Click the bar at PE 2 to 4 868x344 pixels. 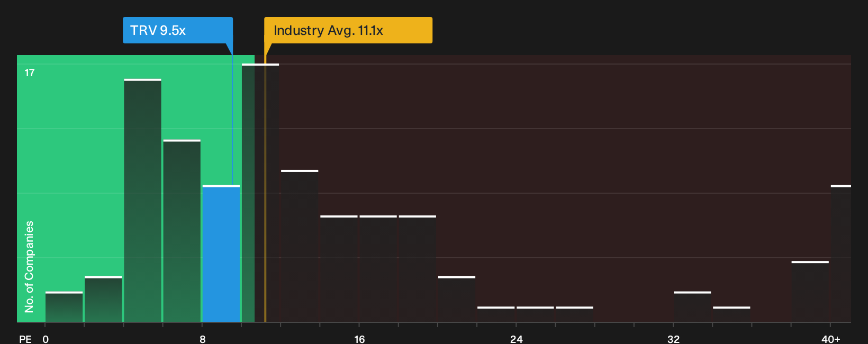[103, 299]
